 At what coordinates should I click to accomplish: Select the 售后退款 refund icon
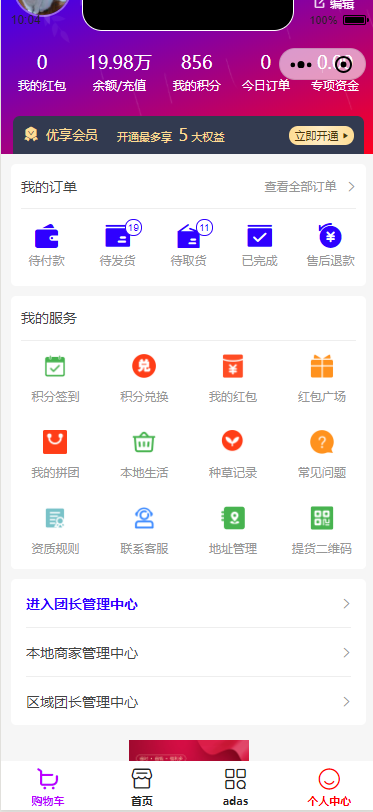[x=330, y=236]
